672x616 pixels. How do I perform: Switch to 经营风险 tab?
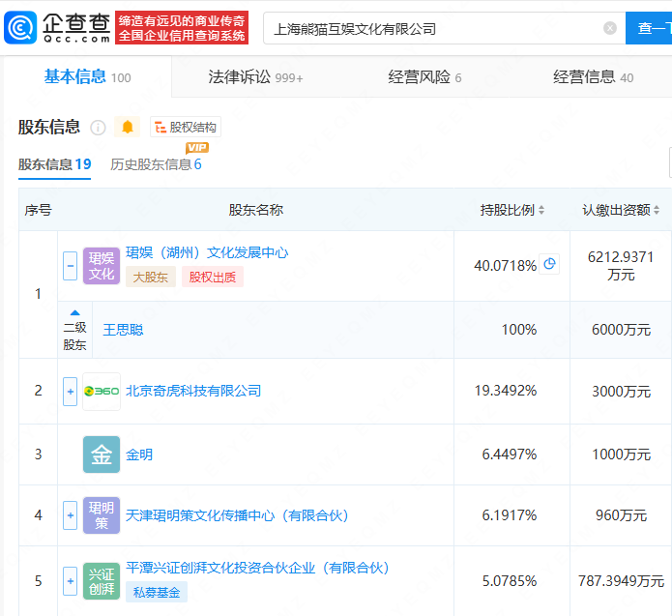pos(424,77)
